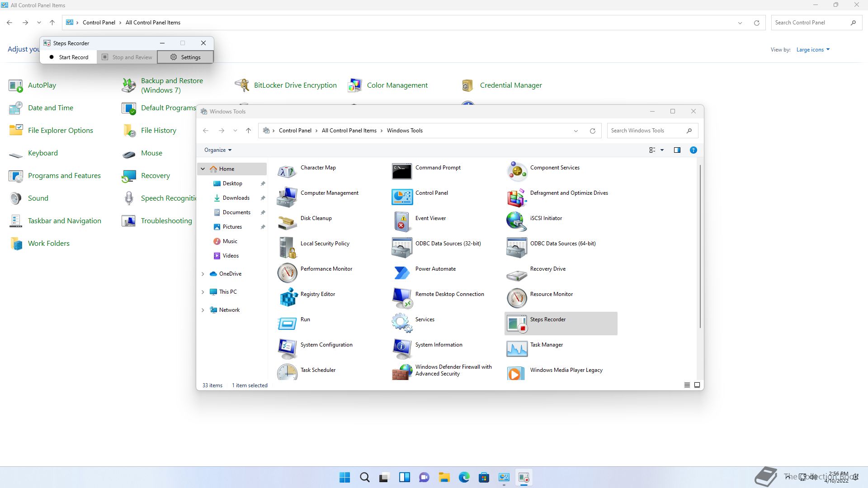868x488 pixels.
Task: Select Videos in navigation pane
Action: tap(231, 256)
